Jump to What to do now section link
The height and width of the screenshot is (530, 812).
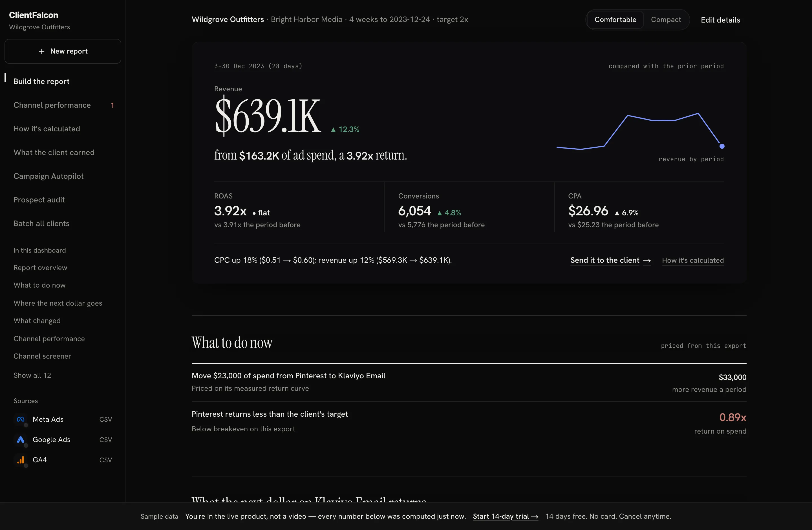point(39,285)
